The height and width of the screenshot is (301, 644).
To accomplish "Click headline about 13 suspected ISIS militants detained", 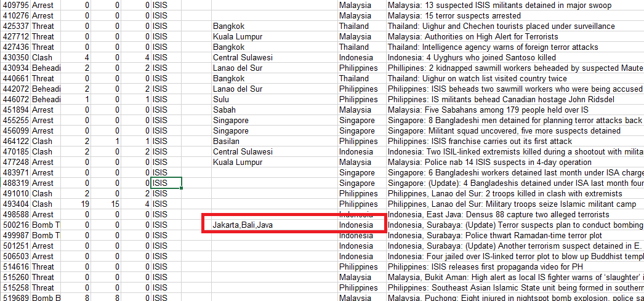I will coord(499,6).
